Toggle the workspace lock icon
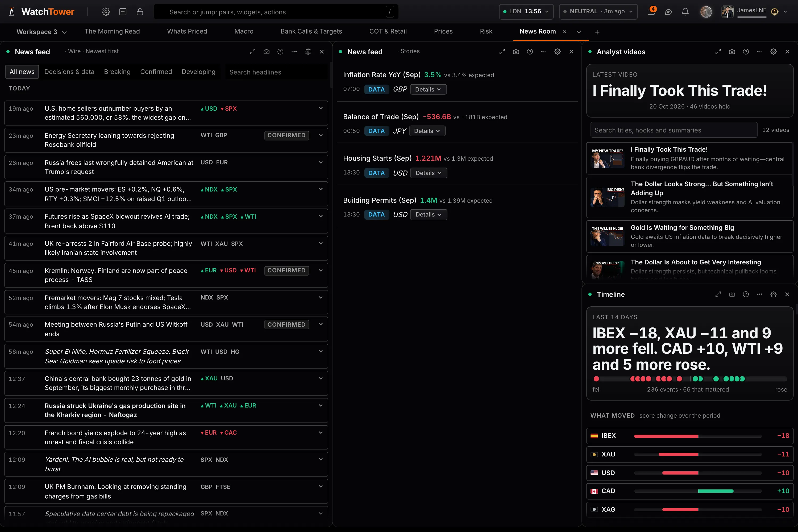Viewport: 798px width, 532px height. point(140,12)
